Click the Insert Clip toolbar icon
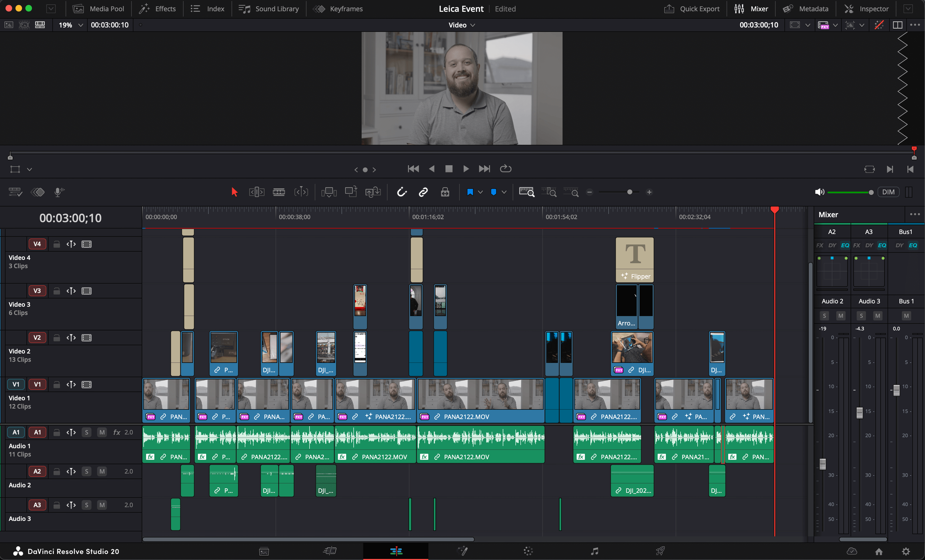This screenshot has width=925, height=560. 329,192
